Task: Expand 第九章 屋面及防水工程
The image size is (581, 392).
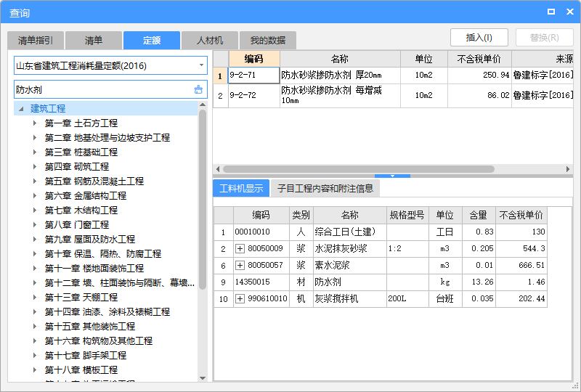Action: click(34, 239)
